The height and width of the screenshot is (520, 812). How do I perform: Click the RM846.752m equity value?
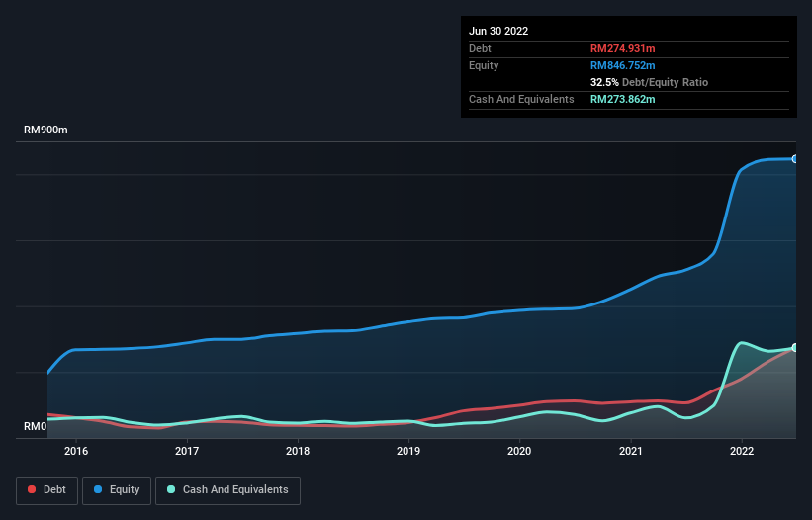(x=622, y=65)
